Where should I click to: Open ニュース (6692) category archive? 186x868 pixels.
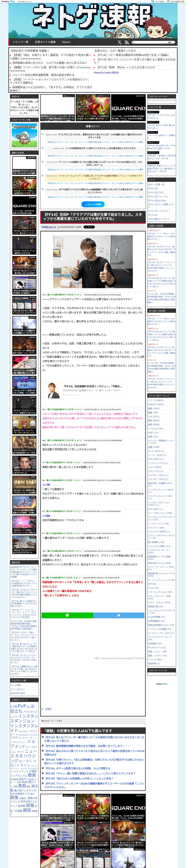tap(156, 400)
